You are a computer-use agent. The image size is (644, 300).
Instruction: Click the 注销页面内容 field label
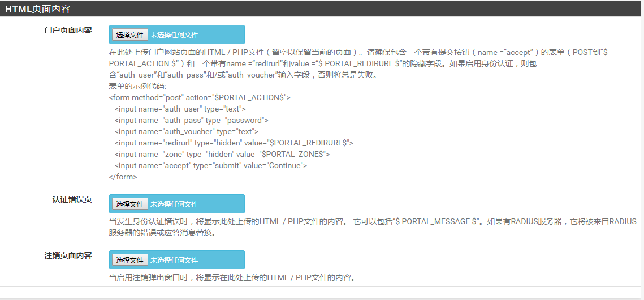pyautogui.click(x=68, y=255)
